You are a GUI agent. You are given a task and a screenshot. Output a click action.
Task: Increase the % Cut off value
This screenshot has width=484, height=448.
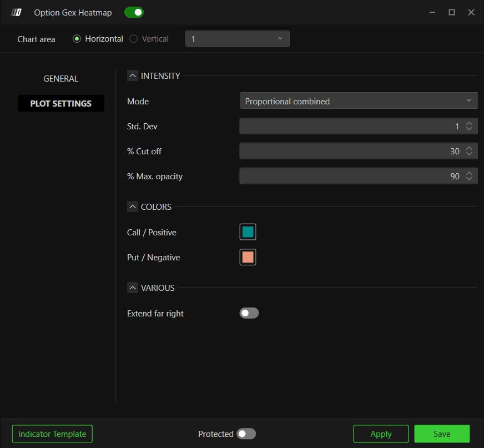click(x=469, y=148)
